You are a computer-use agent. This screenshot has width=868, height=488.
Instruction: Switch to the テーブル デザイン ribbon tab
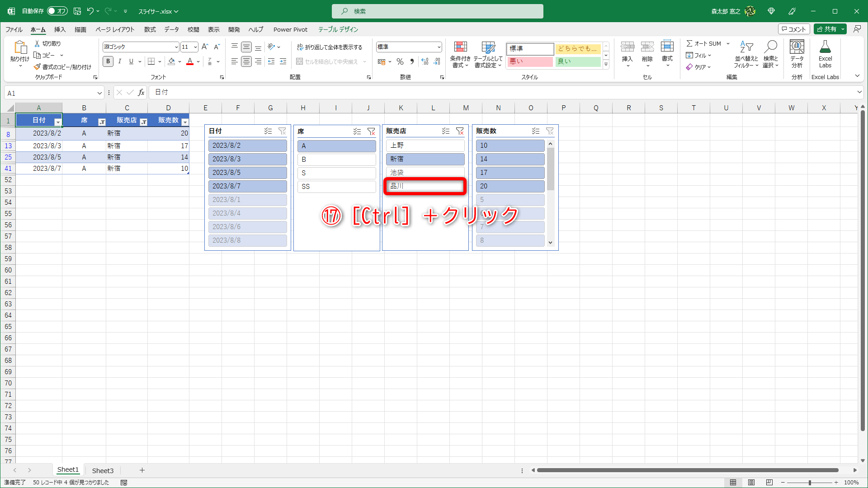338,29
